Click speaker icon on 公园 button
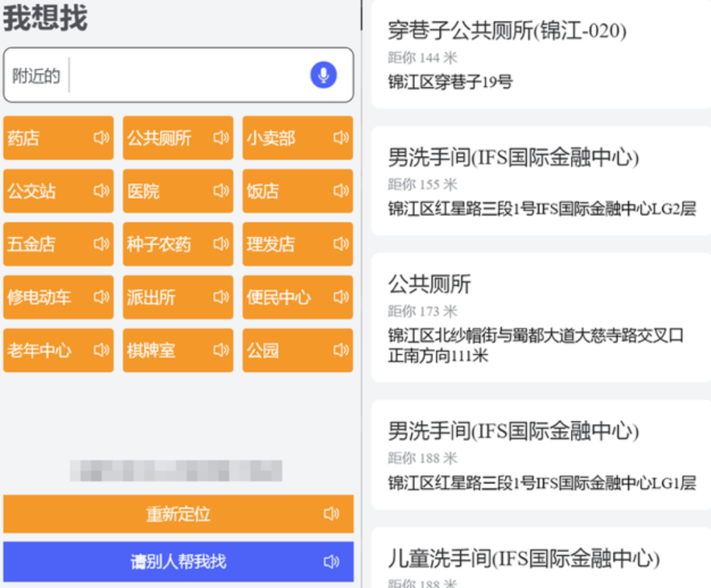Image resolution: width=711 pixels, height=588 pixels. coord(341,350)
